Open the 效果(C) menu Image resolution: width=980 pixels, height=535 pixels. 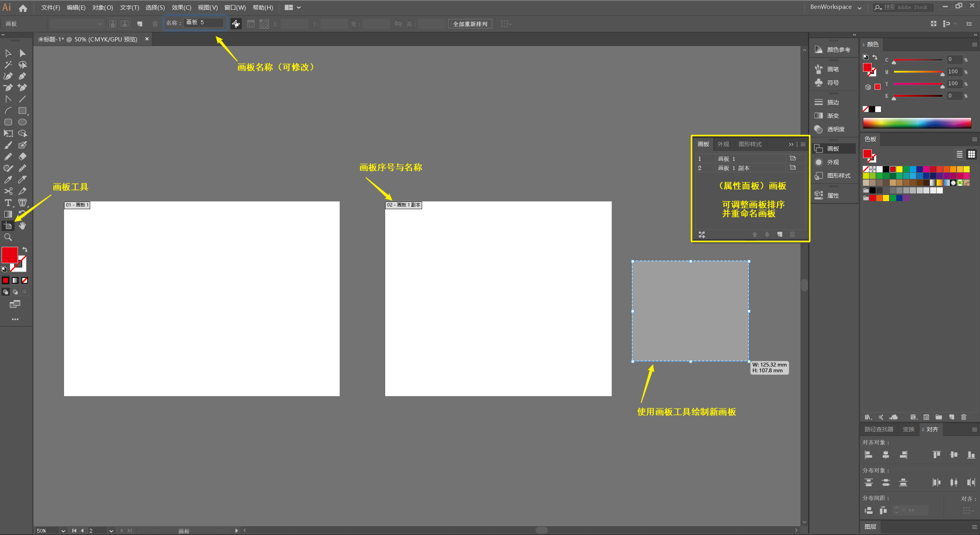[x=181, y=8]
